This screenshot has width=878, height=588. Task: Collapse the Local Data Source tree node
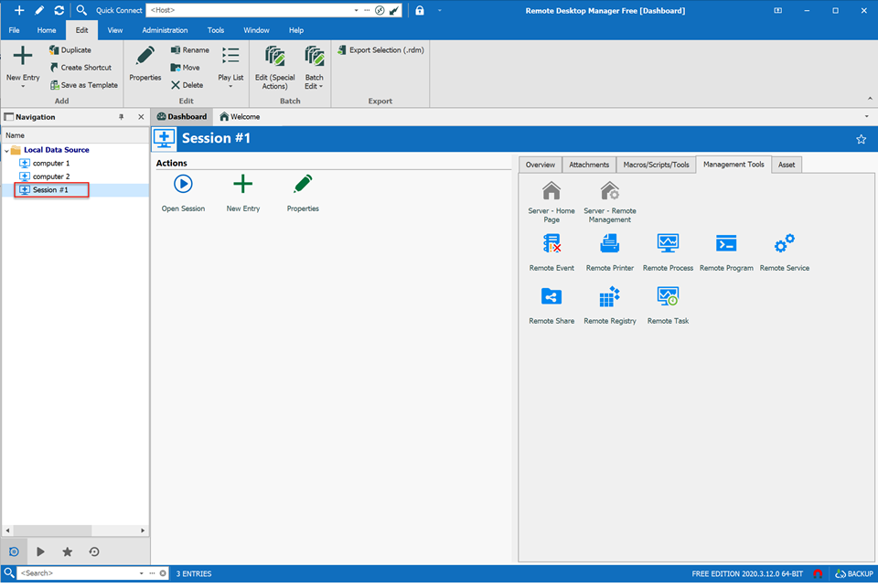7,150
